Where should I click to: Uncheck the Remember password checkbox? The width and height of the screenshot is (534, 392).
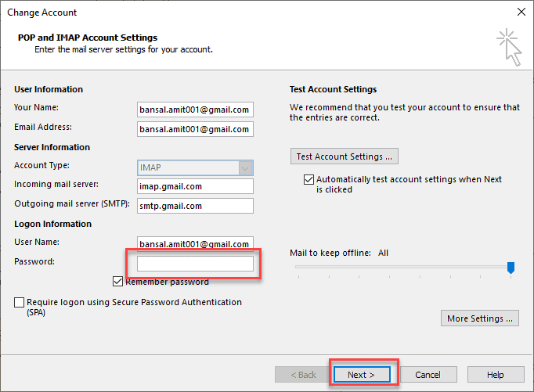(x=118, y=282)
